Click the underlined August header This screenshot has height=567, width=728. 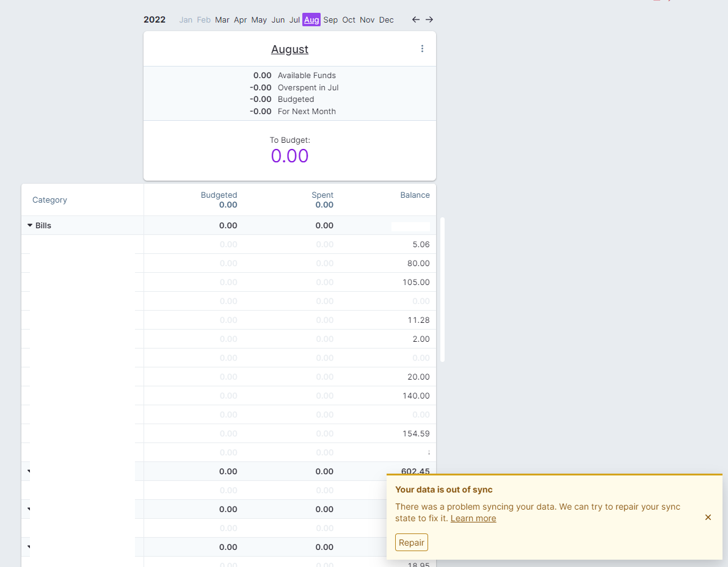(289, 49)
